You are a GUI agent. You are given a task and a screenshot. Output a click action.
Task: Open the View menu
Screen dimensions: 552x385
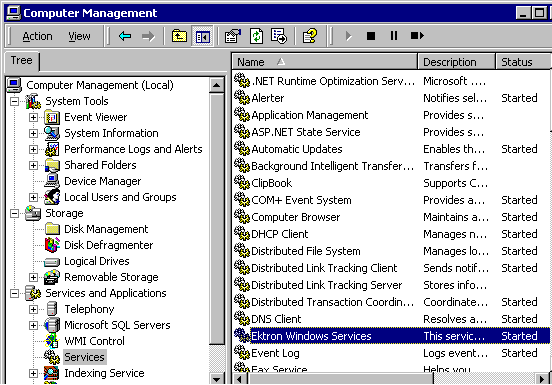tap(79, 36)
